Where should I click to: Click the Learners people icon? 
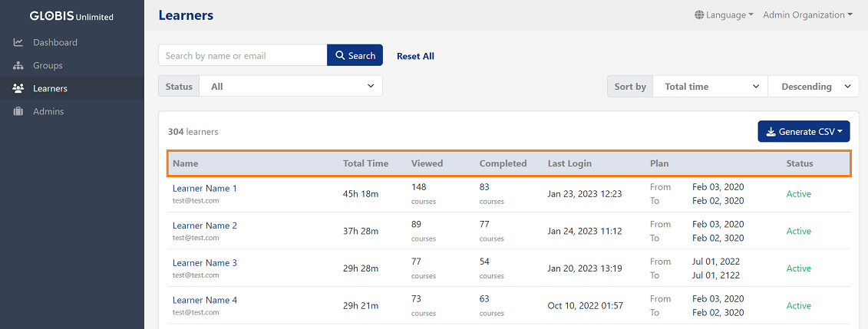coord(18,88)
